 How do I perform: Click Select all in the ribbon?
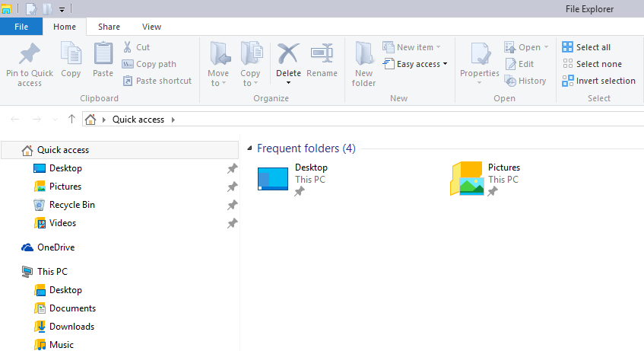(x=568, y=47)
